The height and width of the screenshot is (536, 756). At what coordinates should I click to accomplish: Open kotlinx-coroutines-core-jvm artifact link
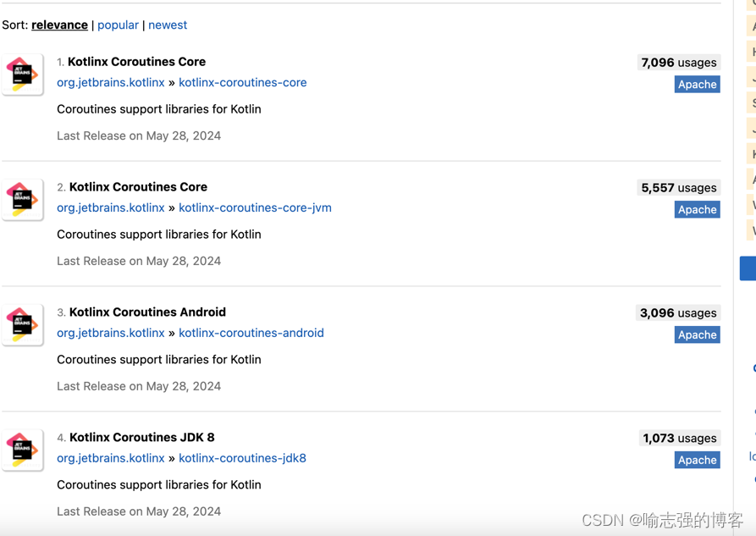pos(255,208)
